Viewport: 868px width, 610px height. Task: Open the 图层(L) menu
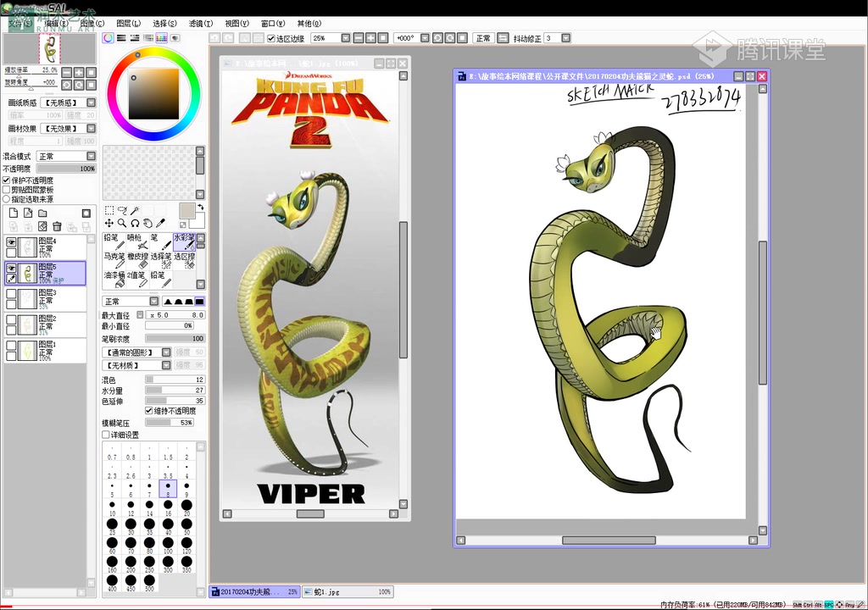tap(129, 23)
